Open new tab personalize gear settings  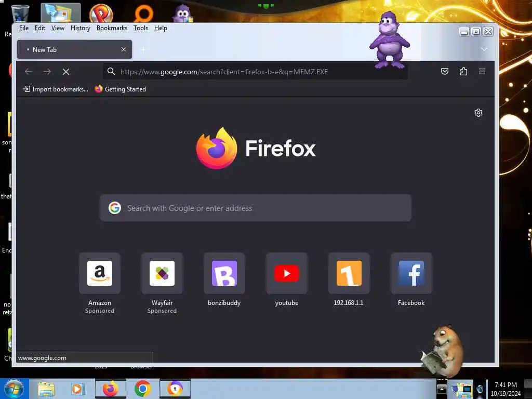(478, 113)
